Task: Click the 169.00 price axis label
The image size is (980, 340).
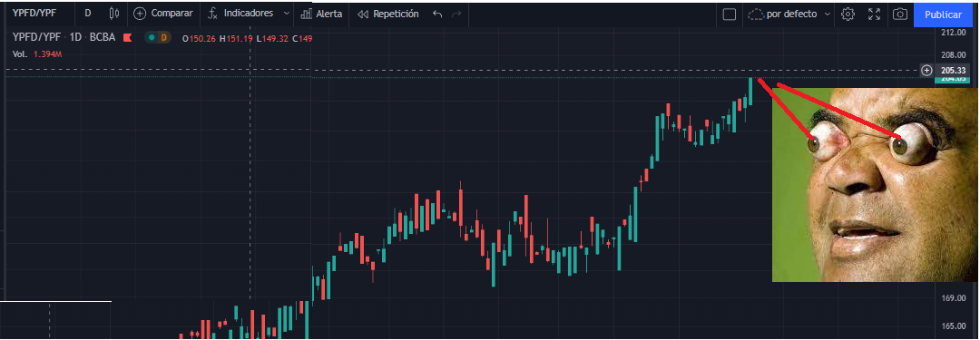Action: [x=954, y=297]
